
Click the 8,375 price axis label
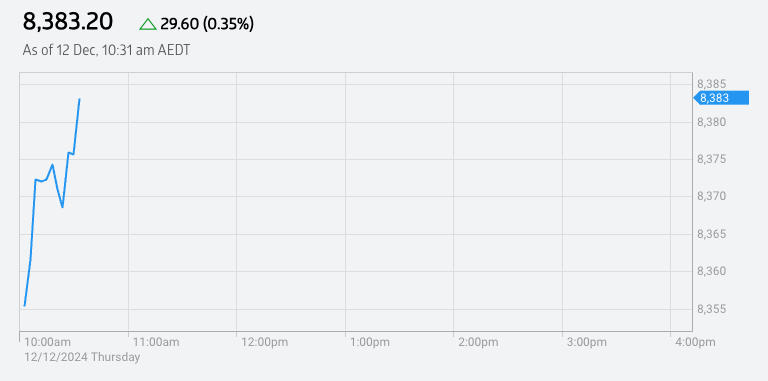712,159
